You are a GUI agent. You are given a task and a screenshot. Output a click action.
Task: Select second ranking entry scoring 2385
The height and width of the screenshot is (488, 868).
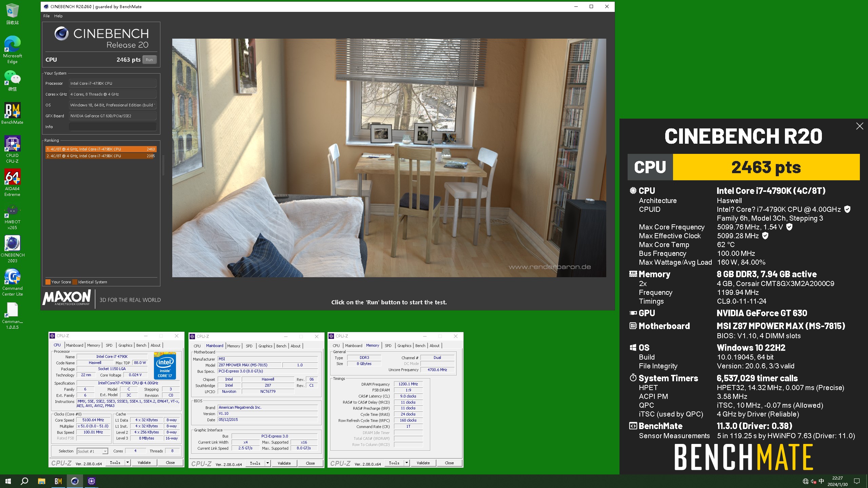[101, 156]
